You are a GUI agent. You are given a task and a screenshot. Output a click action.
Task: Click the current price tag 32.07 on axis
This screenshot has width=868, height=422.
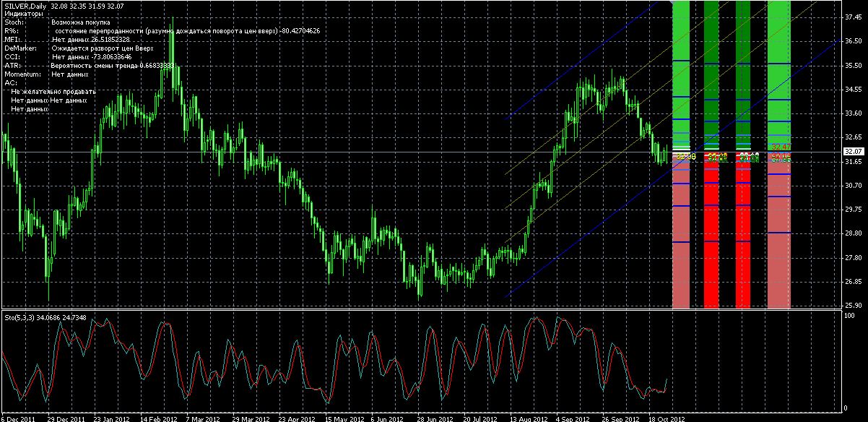click(853, 151)
